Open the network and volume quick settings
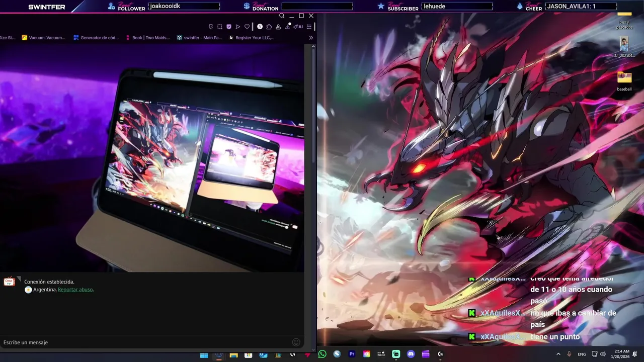This screenshot has width=644, height=362. (599, 354)
